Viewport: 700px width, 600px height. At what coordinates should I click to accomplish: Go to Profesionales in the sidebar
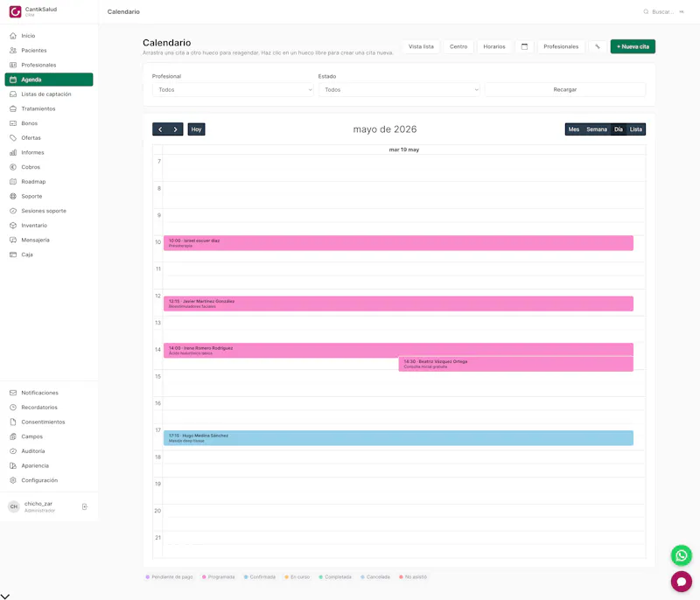click(49, 65)
